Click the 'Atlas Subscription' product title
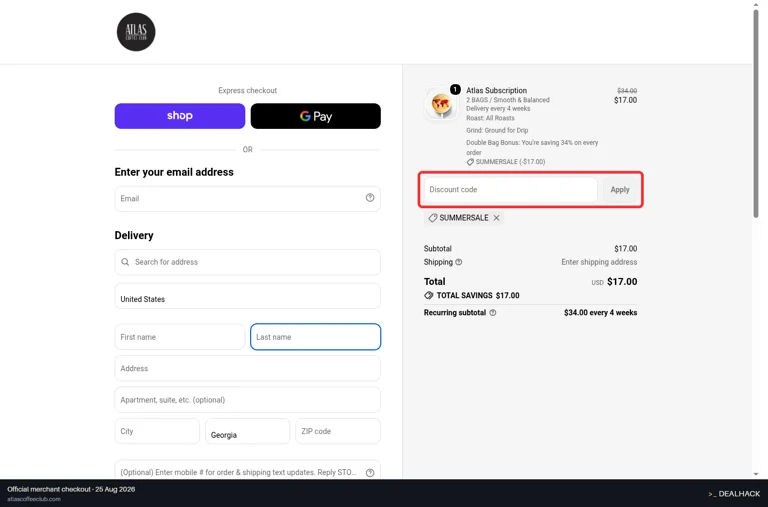Viewport: 768px width, 507px height. pyautogui.click(x=496, y=91)
